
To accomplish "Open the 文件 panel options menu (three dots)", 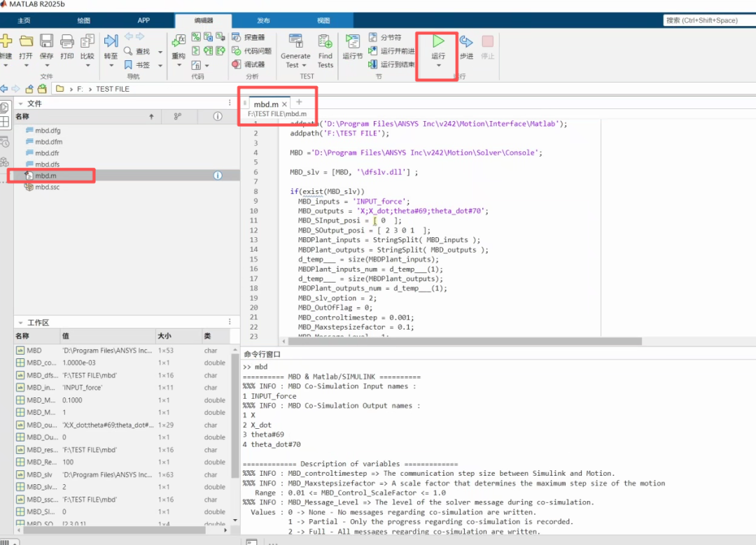I will pos(230,103).
